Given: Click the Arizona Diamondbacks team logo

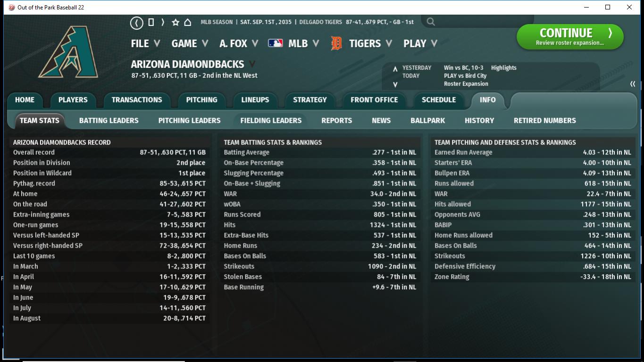Looking at the screenshot, I should (68, 52).
